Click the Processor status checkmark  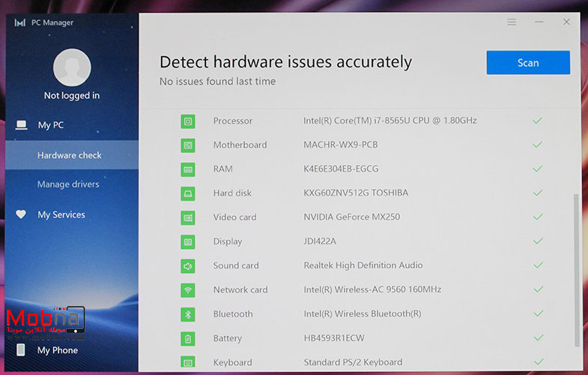537,121
